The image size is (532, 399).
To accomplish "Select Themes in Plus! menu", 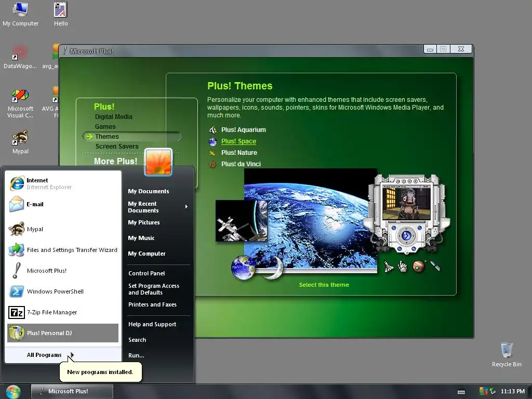I will point(107,137).
